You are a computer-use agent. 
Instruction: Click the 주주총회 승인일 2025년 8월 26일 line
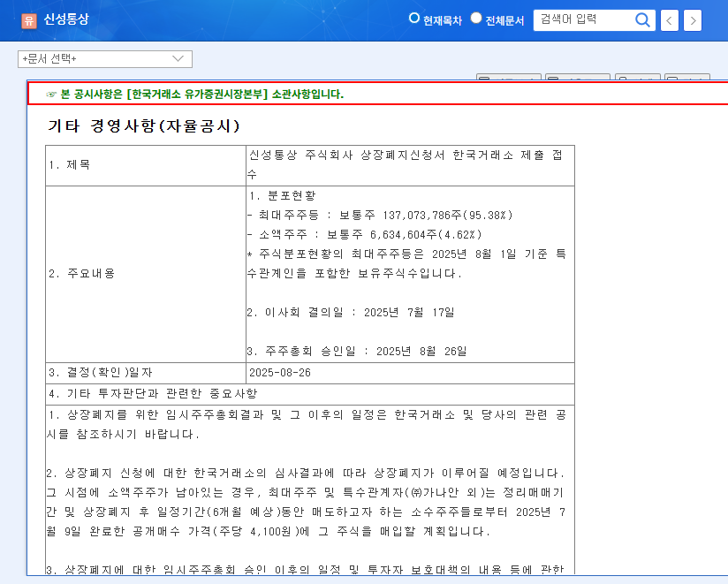(x=357, y=352)
